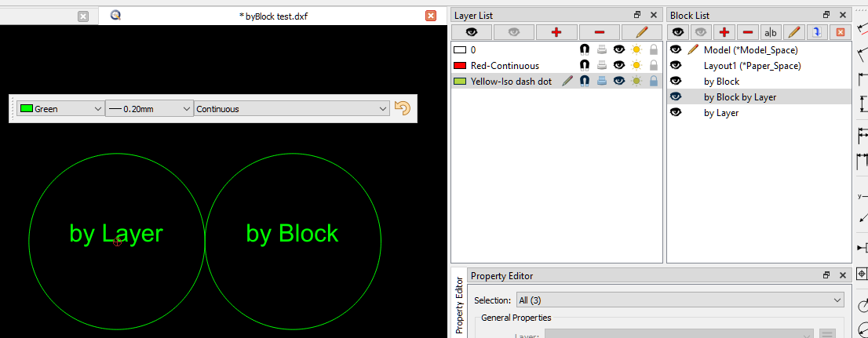Click Edit Layer pencil button in Layer List toolbar
Image resolution: width=868 pixels, height=338 pixels.
[641, 32]
